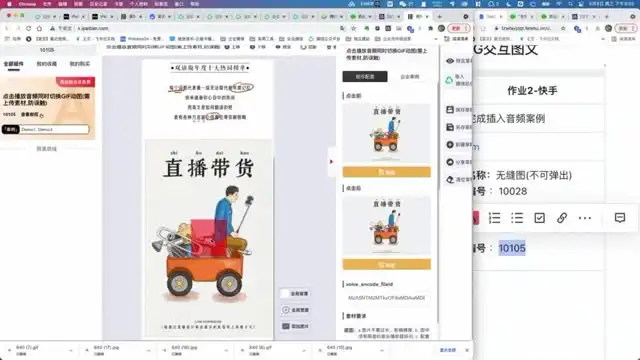Viewport: 640px width, 360px height.
Task: Switch to the dark component config tab
Action: (x=365, y=76)
